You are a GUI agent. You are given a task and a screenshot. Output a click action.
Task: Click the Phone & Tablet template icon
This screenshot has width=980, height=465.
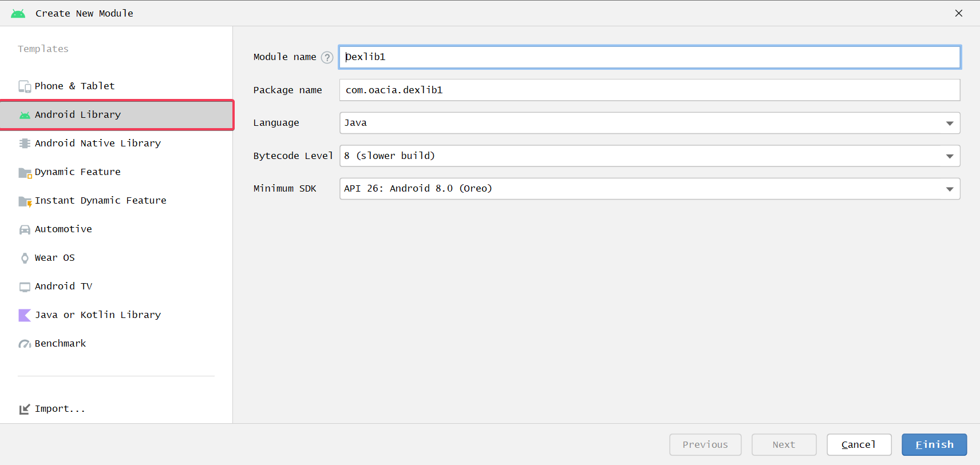click(x=25, y=86)
